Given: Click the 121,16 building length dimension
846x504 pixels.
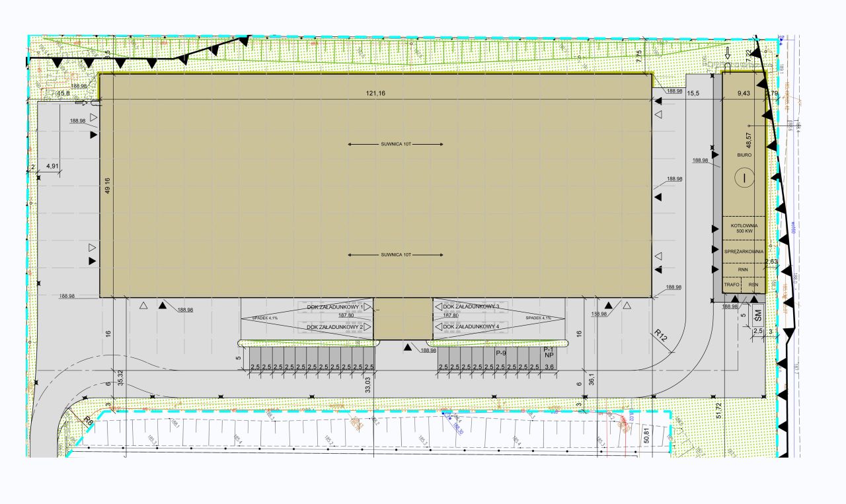Looking at the screenshot, I should [x=375, y=94].
